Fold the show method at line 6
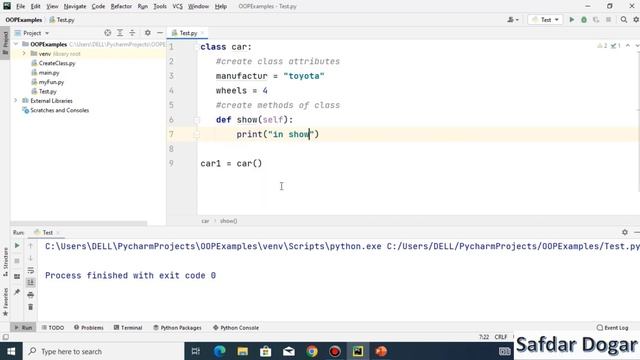 click(196, 120)
